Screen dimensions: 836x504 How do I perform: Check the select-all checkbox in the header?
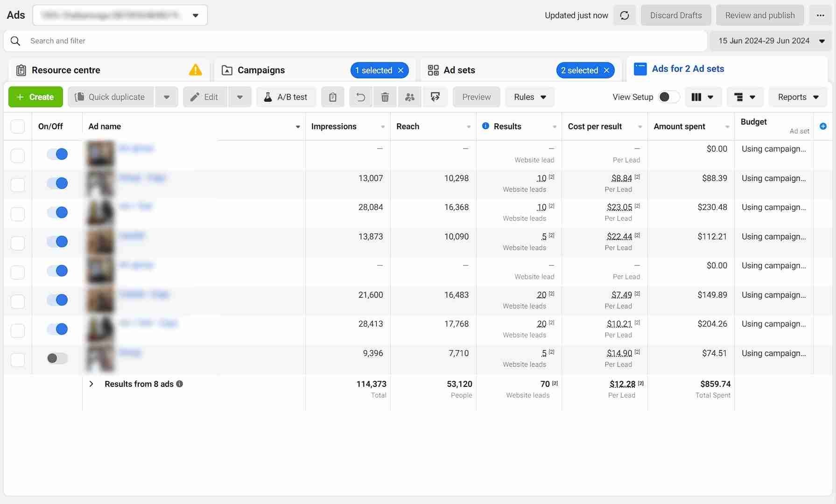click(x=18, y=126)
